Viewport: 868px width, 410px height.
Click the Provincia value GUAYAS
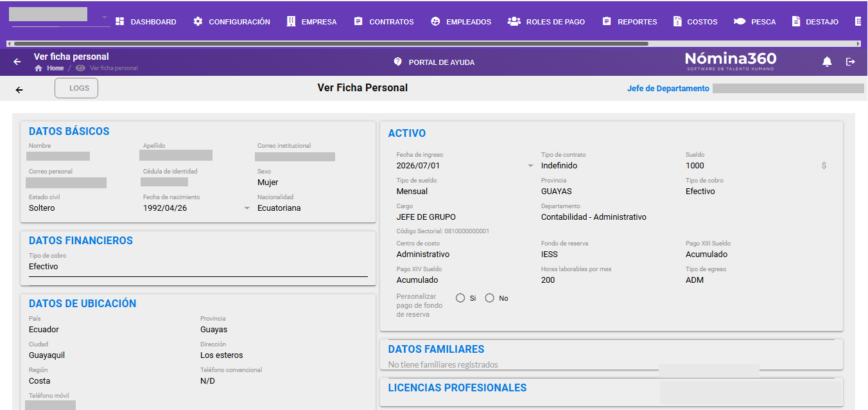pyautogui.click(x=557, y=192)
